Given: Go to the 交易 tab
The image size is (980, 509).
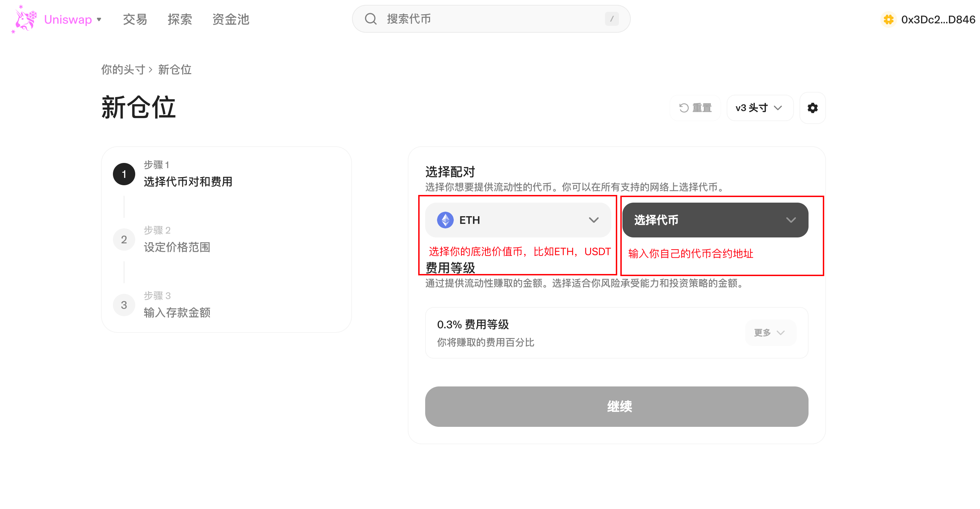Looking at the screenshot, I should pos(135,19).
